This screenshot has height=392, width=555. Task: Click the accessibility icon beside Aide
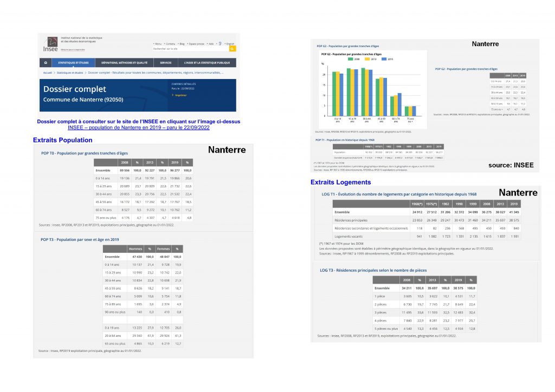point(220,43)
